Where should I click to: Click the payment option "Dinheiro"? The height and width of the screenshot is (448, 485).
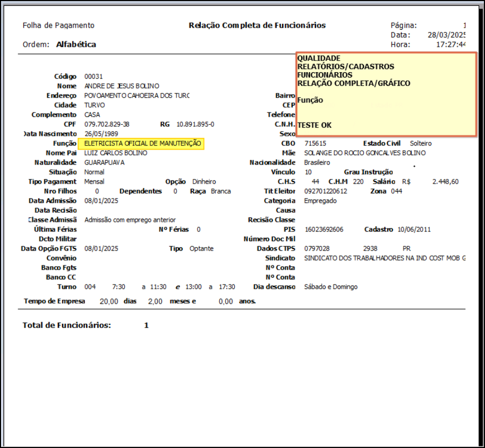tap(204, 182)
